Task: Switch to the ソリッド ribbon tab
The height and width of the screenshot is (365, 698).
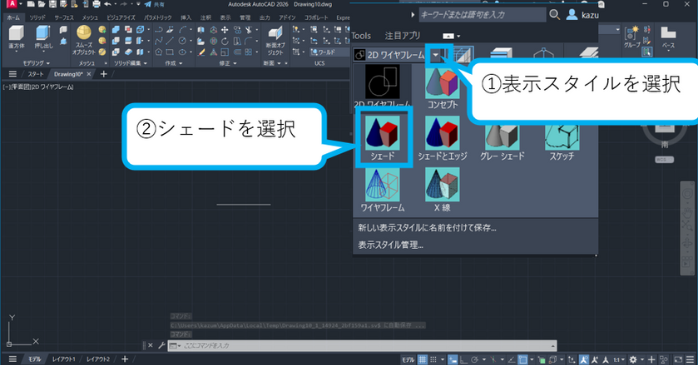Action: click(37, 17)
